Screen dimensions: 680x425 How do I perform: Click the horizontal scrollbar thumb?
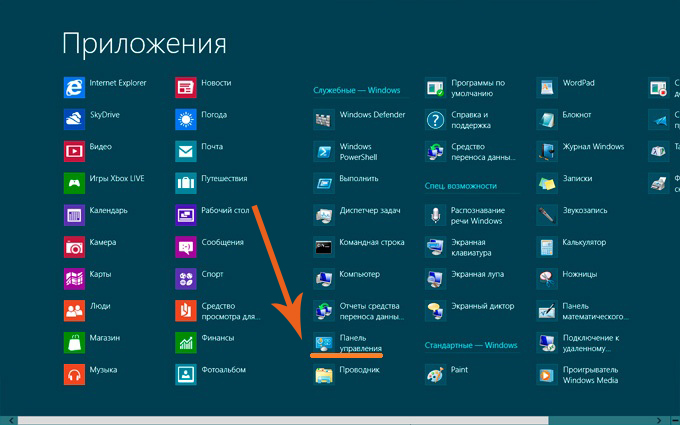point(283,421)
